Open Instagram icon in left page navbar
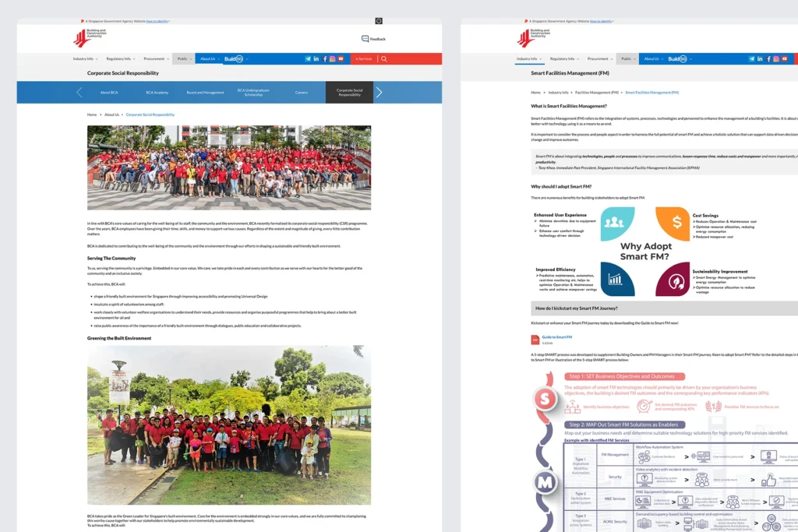798x532 pixels. [x=332, y=59]
